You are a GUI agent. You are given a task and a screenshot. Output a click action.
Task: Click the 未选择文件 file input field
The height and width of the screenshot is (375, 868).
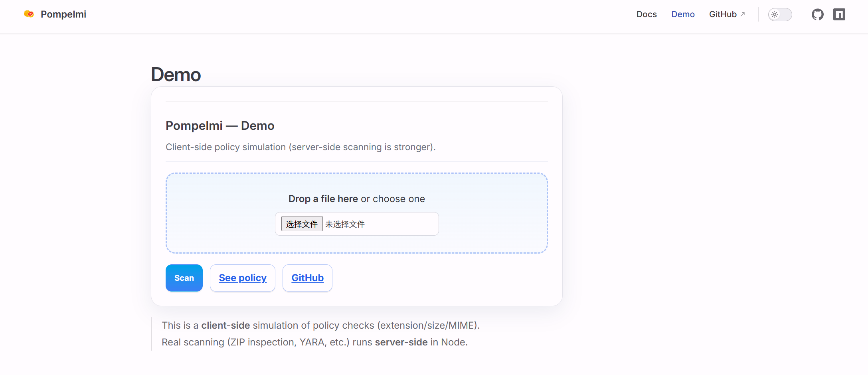pyautogui.click(x=379, y=224)
